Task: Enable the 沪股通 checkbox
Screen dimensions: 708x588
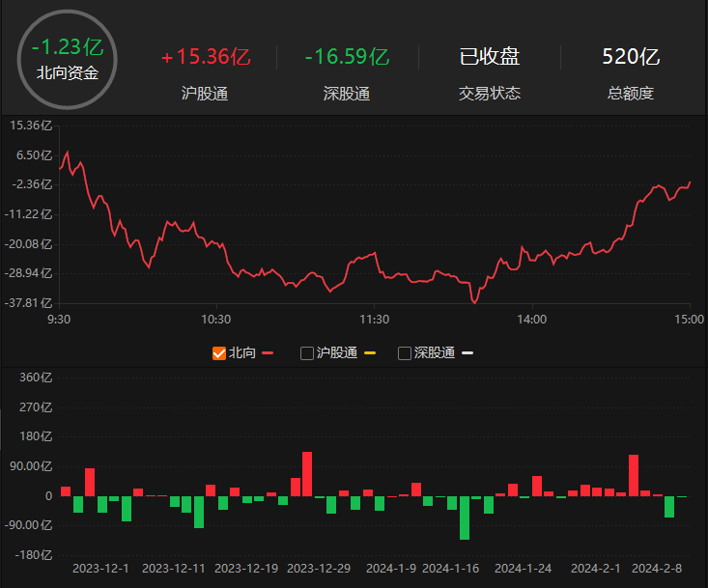Action: coord(307,352)
